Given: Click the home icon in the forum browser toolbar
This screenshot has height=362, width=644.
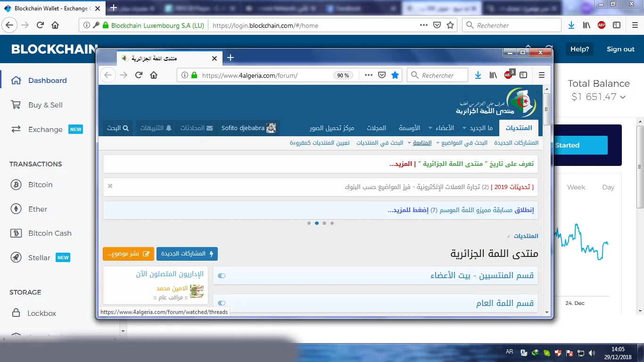Looking at the screenshot, I should [154, 75].
